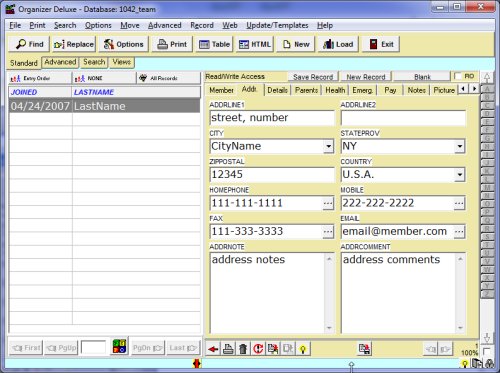This screenshot has height=373, width=500.
Task: Switch to the Member tab
Action: click(221, 90)
